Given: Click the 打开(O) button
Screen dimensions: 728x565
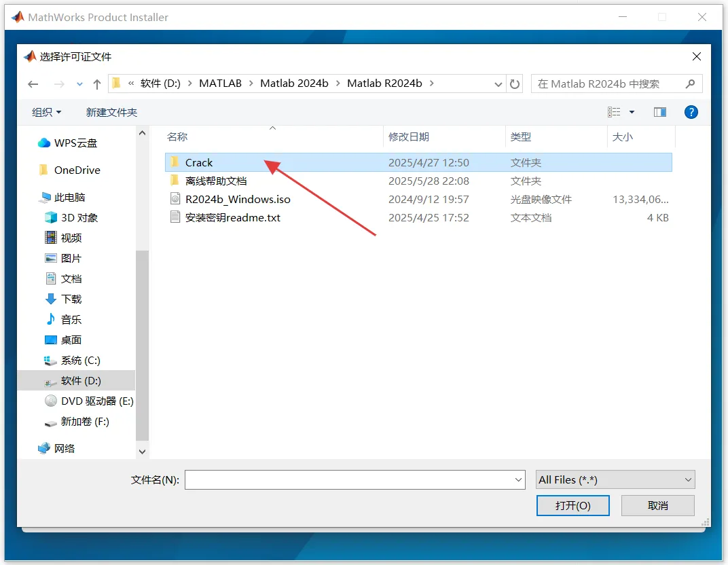Looking at the screenshot, I should pos(573,505).
